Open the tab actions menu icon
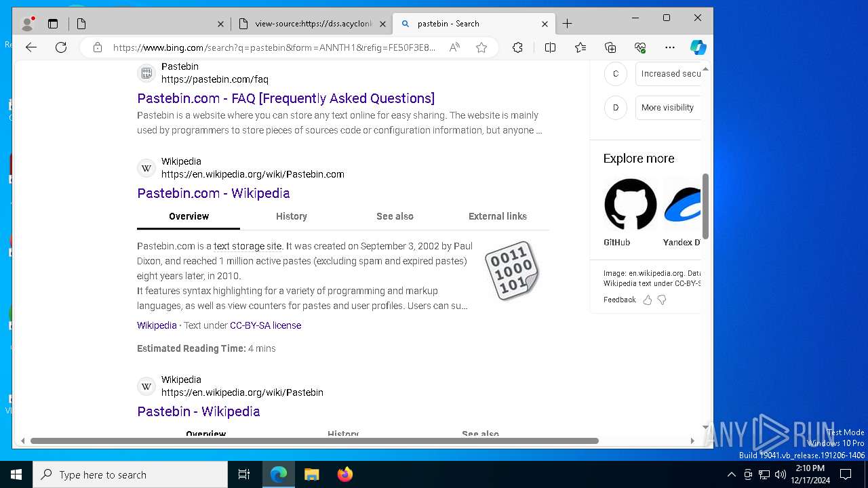Screen dimensions: 868x488 coord(53,24)
